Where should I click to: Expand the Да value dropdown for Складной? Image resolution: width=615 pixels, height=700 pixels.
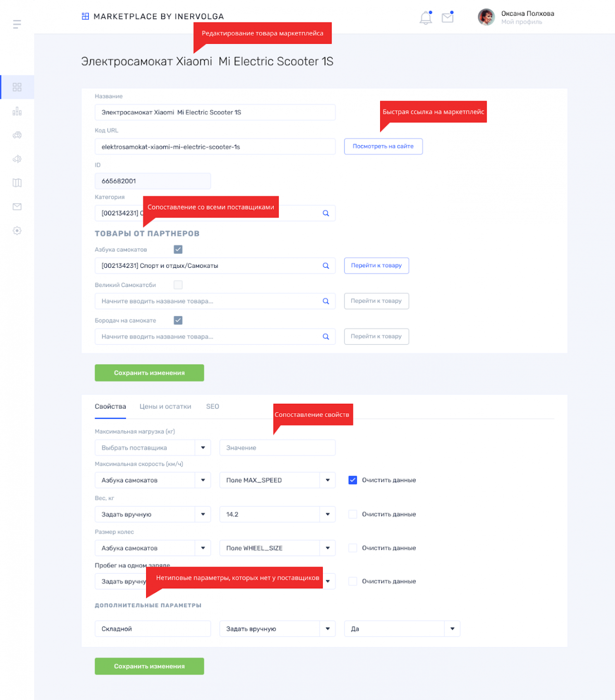pos(402,629)
